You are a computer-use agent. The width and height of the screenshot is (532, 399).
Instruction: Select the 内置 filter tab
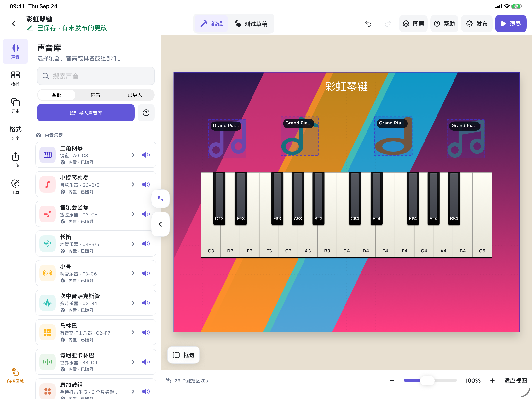[x=96, y=95]
